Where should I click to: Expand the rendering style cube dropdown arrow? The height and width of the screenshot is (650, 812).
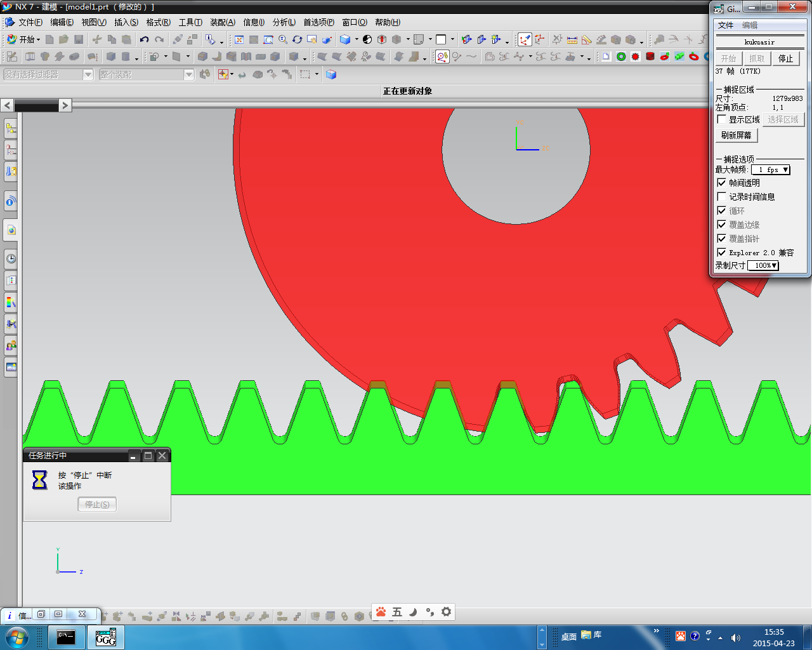(357, 39)
